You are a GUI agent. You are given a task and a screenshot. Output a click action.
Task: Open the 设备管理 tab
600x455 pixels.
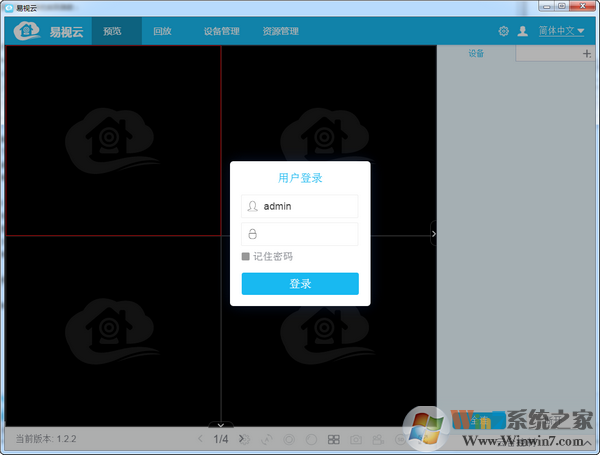click(222, 31)
